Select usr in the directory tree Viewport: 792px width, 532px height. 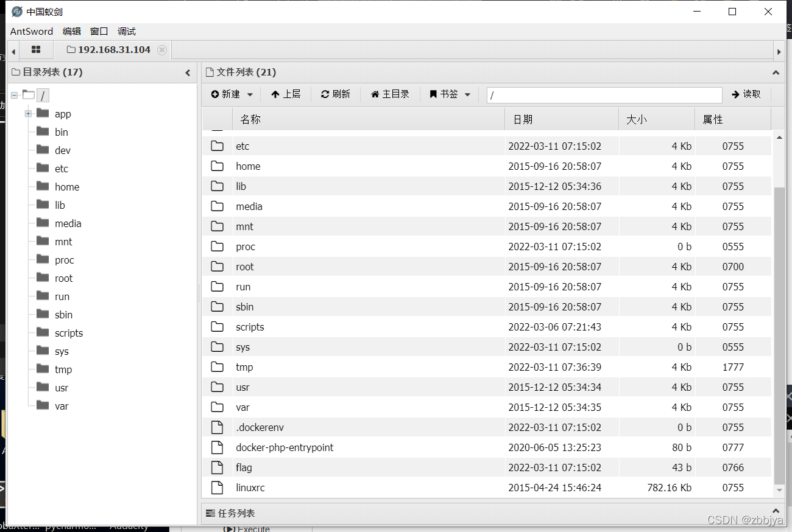(x=62, y=388)
